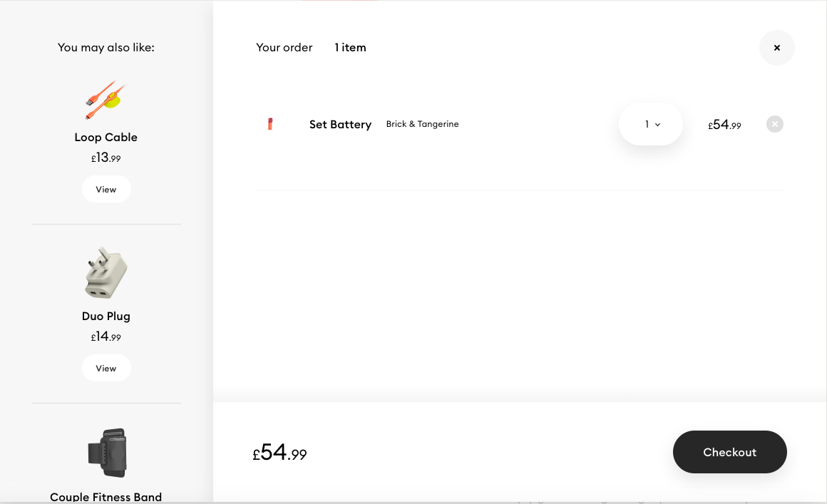This screenshot has width=827, height=504.
Task: Click the Duo Plug product image
Action: [x=106, y=273]
